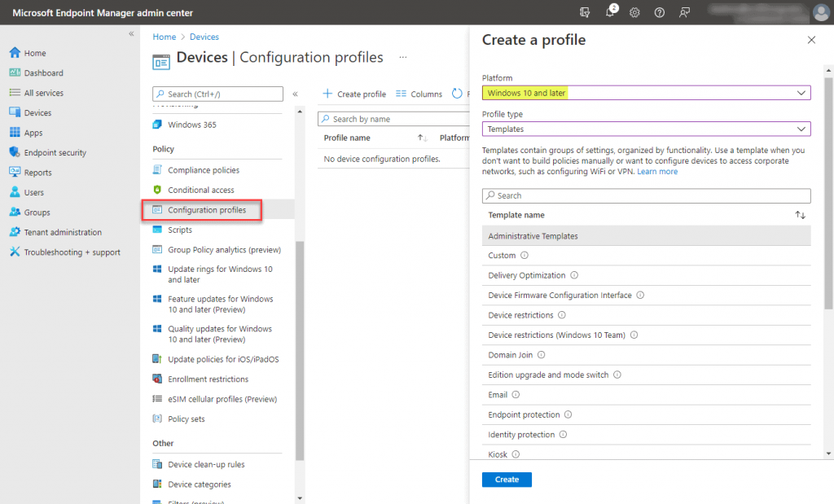This screenshot has width=834, height=504.
Task: Collapse the left navigation pane
Action: pos(131,34)
